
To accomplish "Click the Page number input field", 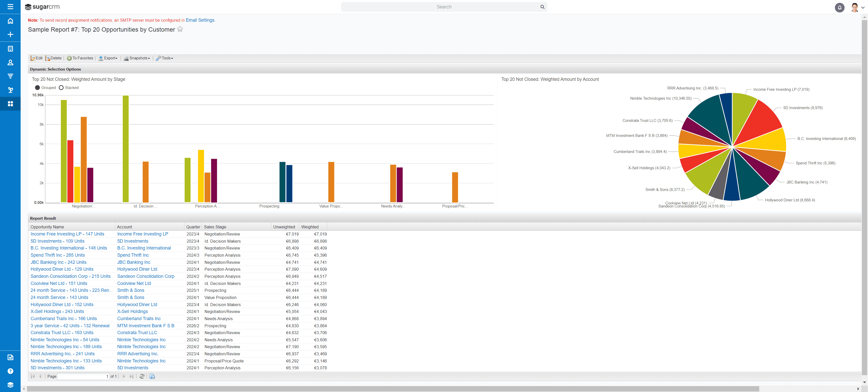I will tap(84, 376).
